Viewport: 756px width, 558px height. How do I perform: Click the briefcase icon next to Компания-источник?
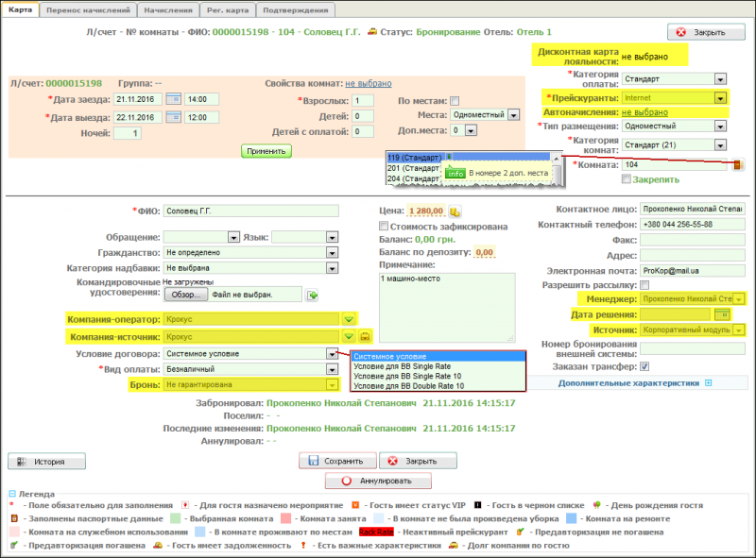(366, 336)
